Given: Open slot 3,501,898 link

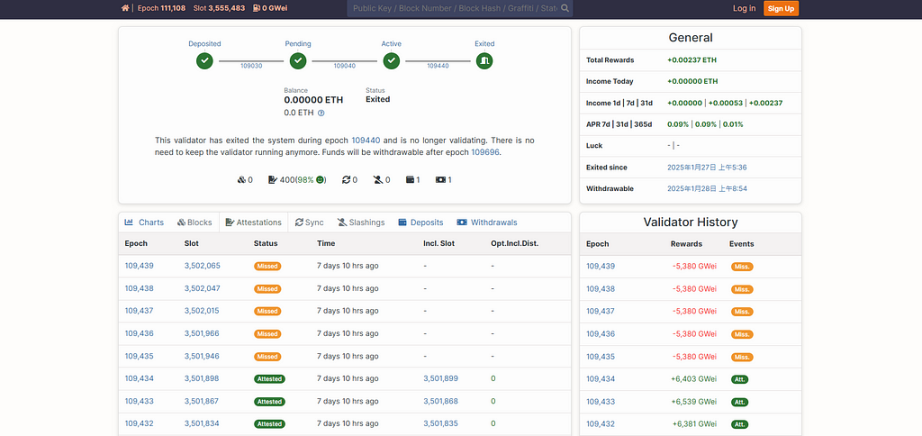Looking at the screenshot, I should pos(202,378).
